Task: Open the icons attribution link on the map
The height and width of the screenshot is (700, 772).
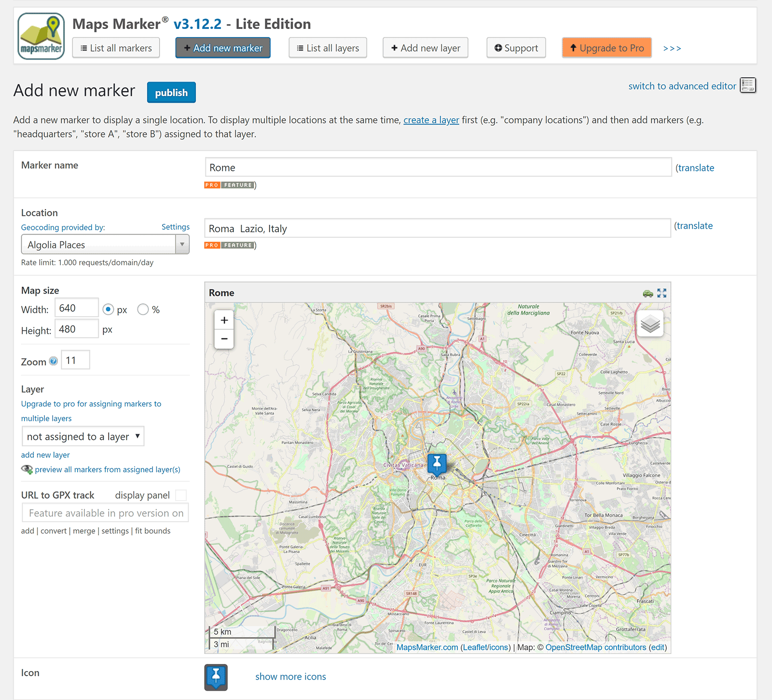Action: pos(498,647)
